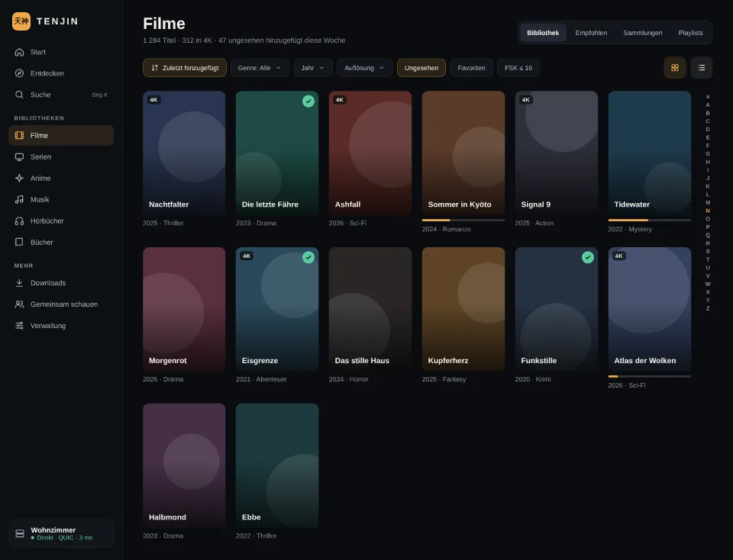The width and height of the screenshot is (733, 560).
Task: Click the Tenjin logo icon
Action: click(21, 21)
